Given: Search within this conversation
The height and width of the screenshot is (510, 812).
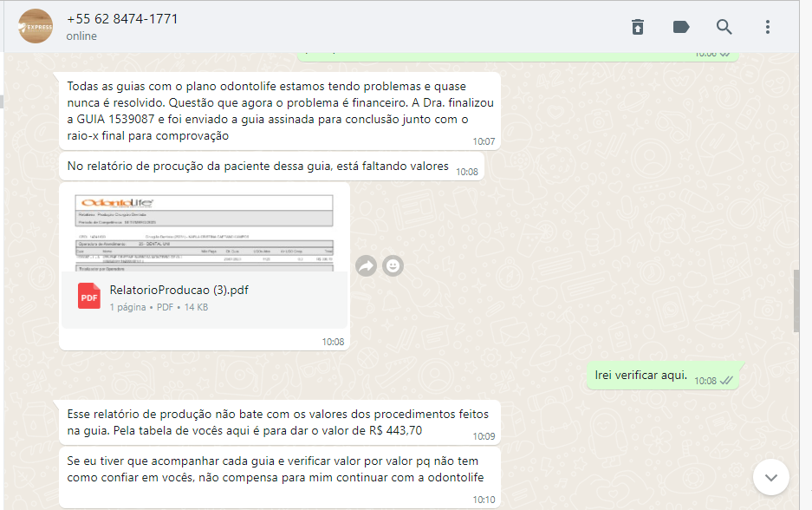Looking at the screenshot, I should 724,27.
